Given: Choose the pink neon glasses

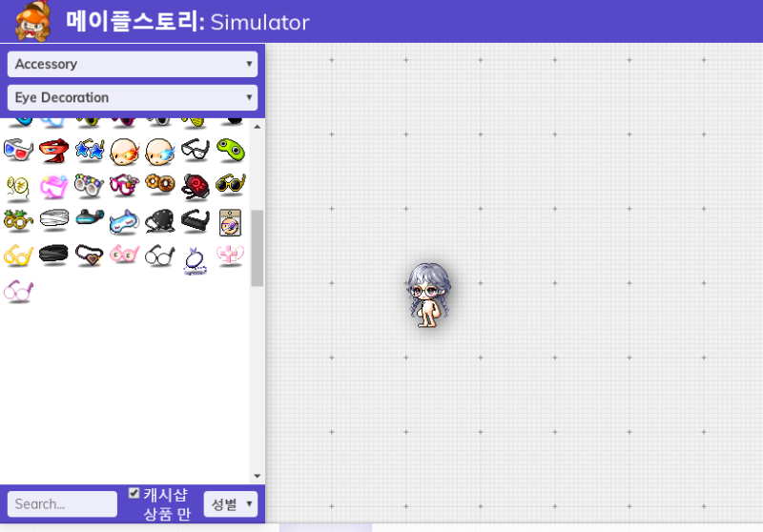Looking at the screenshot, I should [x=53, y=187].
